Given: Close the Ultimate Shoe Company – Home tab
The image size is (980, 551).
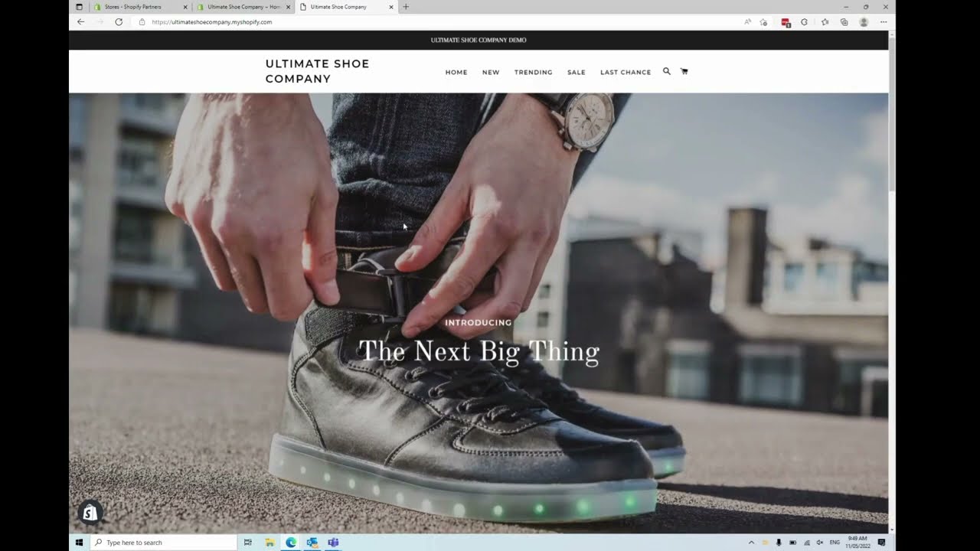Looking at the screenshot, I should (289, 7).
